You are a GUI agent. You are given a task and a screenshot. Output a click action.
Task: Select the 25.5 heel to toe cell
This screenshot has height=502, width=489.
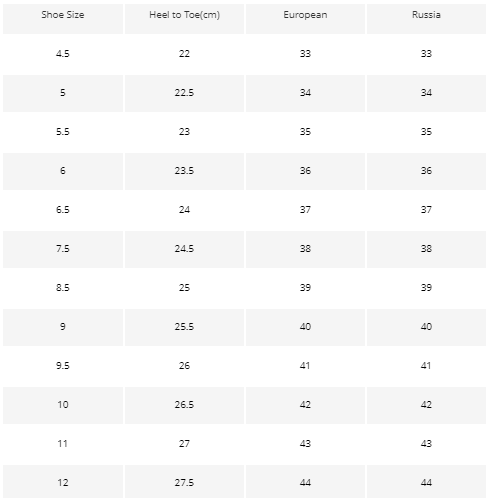click(x=184, y=327)
